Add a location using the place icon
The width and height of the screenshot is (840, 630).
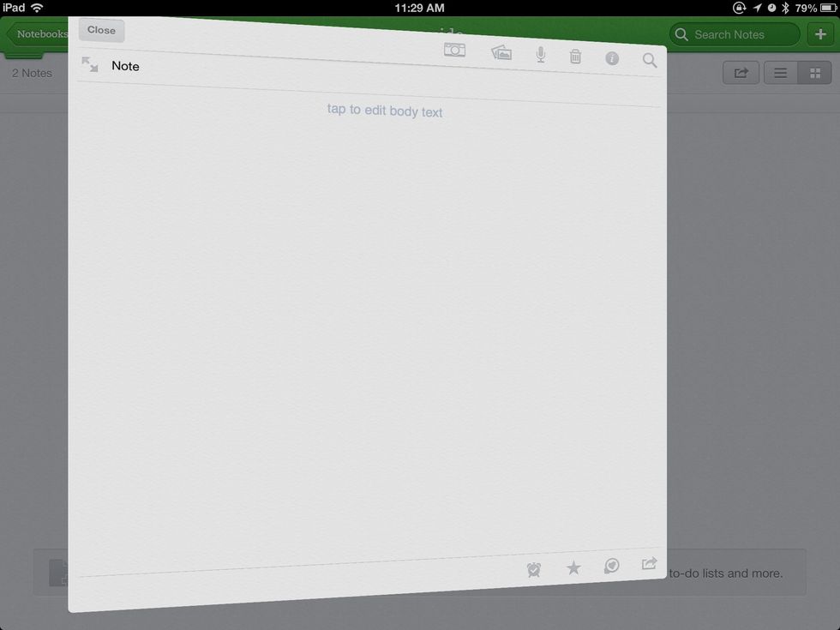[610, 566]
